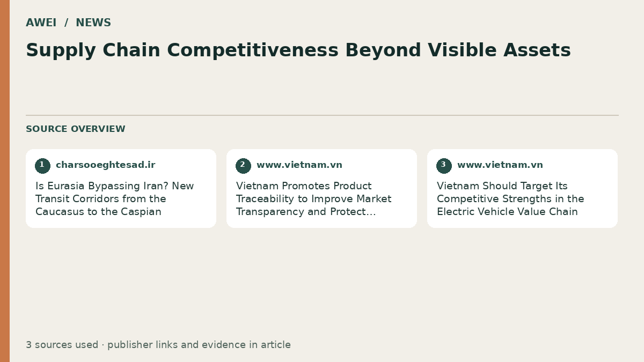Click the orange accent bar at left
644x362 pixels.
pos(5,181)
